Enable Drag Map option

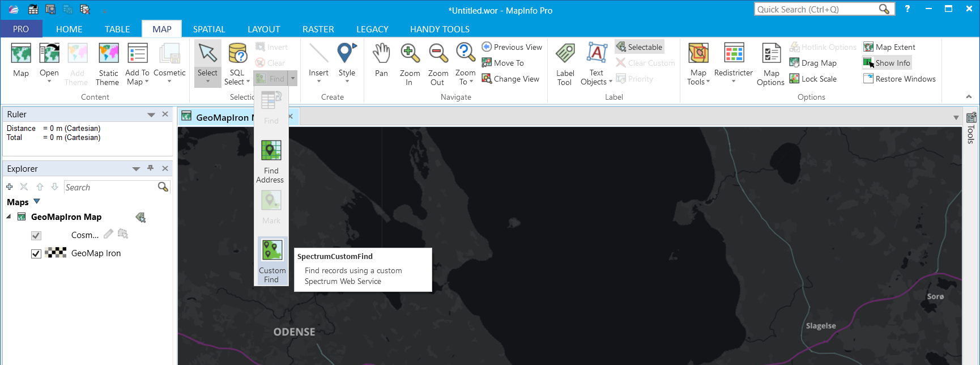813,63
